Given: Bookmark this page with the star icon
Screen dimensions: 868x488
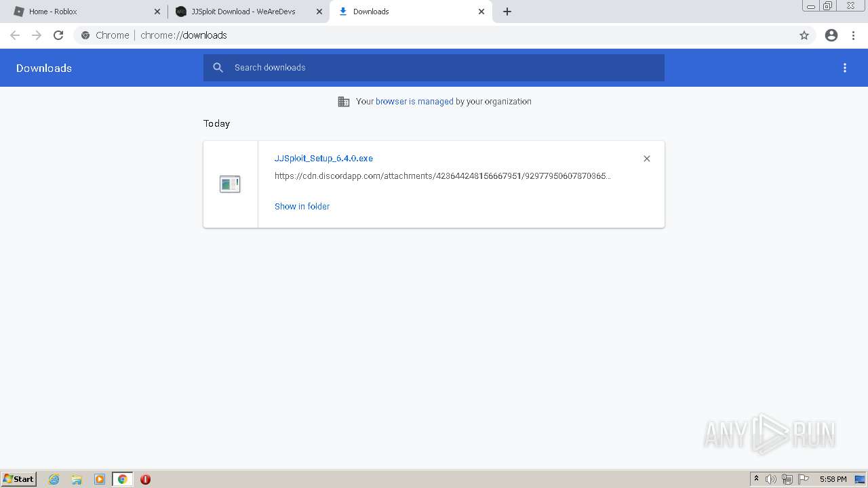Looking at the screenshot, I should pos(804,35).
